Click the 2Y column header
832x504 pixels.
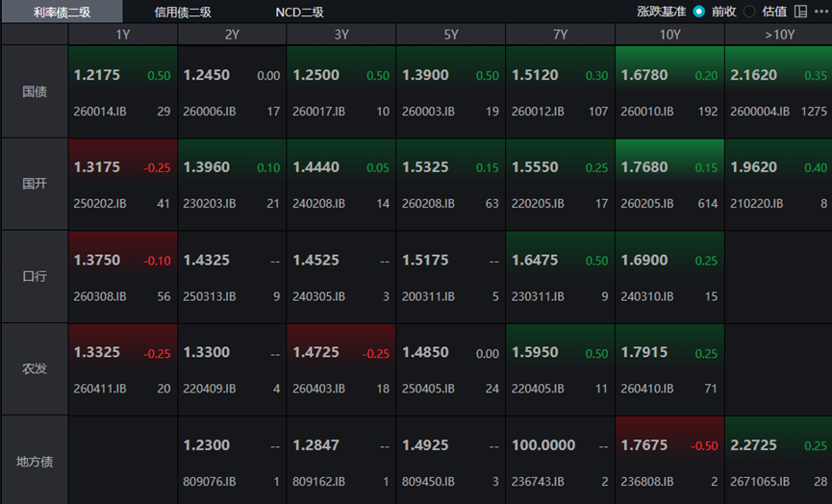(233, 35)
